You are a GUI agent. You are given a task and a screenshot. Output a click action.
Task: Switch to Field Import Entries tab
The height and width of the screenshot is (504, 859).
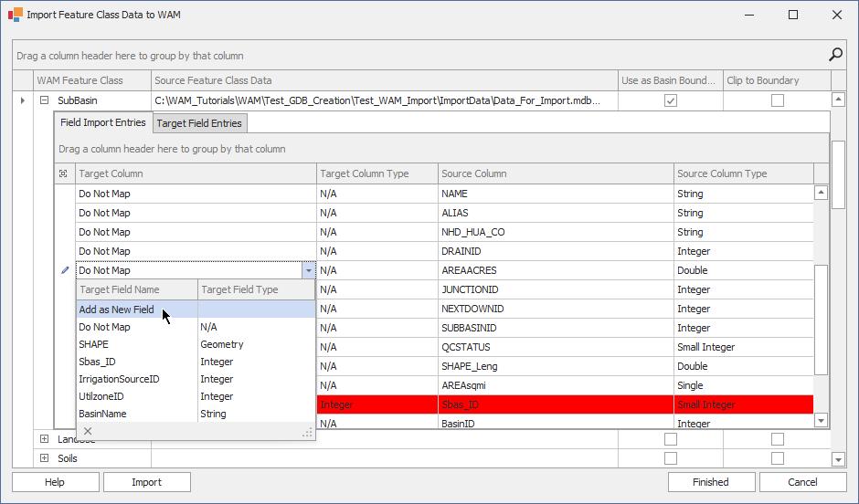pos(103,122)
